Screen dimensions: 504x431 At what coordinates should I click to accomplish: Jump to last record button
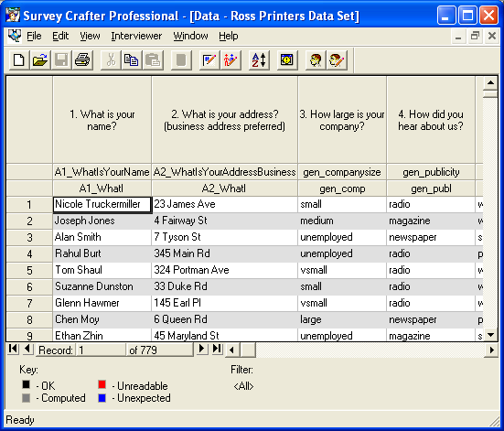click(218, 349)
